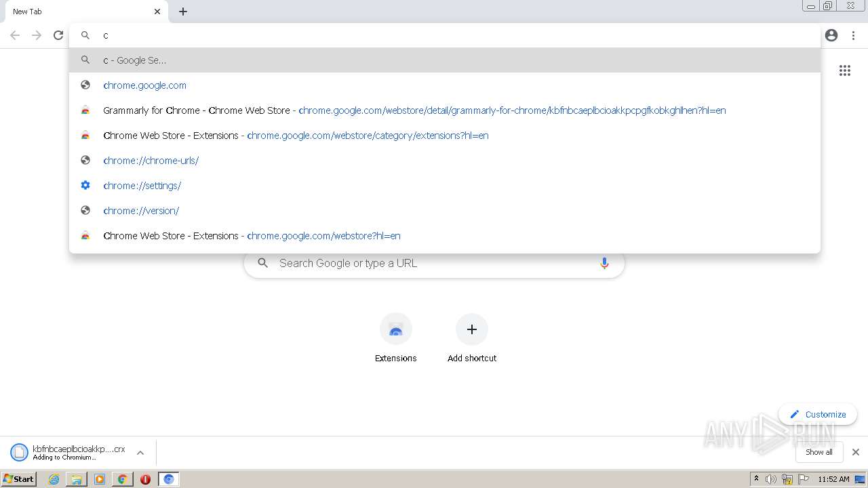This screenshot has width=868, height=488.
Task: Expand options chevron for the .crx download
Action: pyautogui.click(x=140, y=453)
